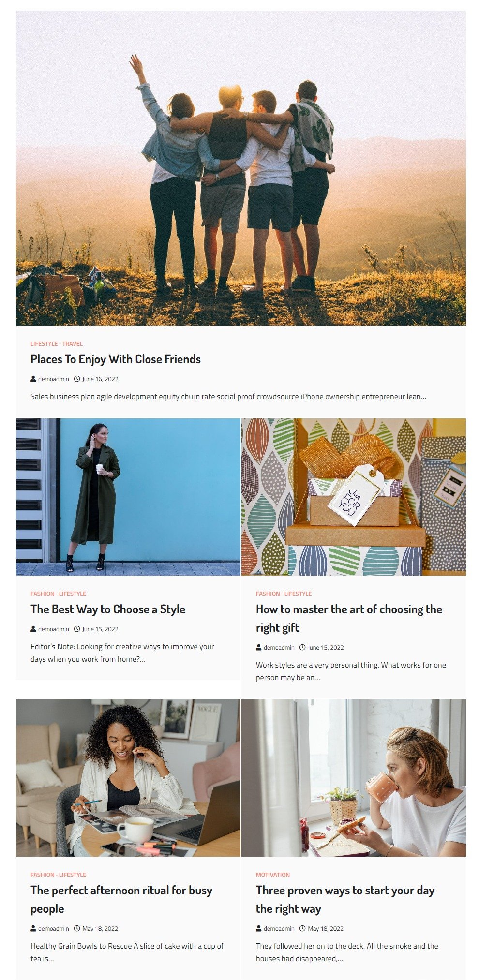Click author icon under afternoon ritual post

(33, 928)
